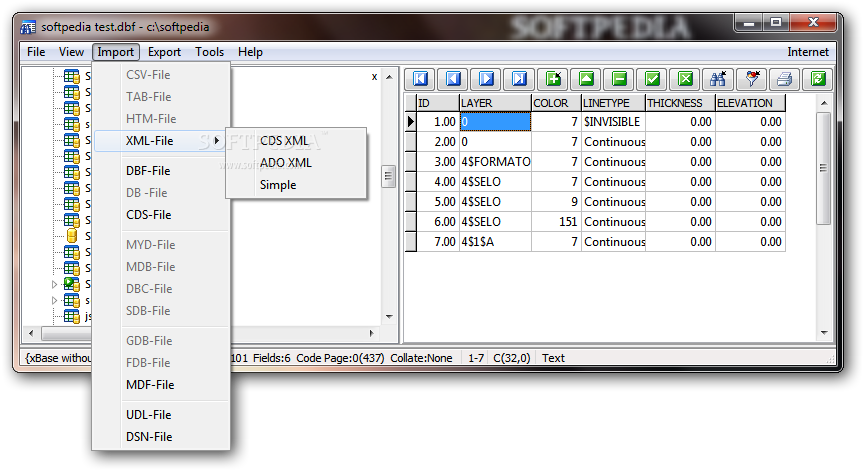
Task: Expand the tree node beside green-arrow table icon
Action: pyautogui.click(x=54, y=284)
